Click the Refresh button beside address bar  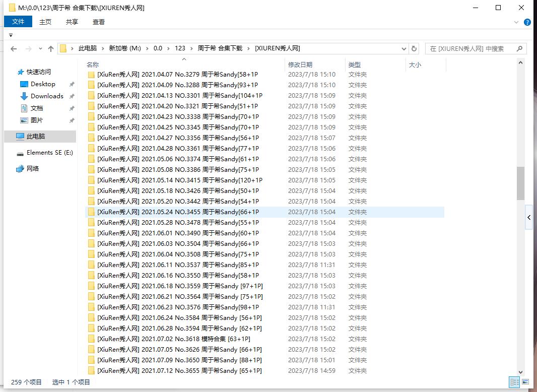coord(414,49)
